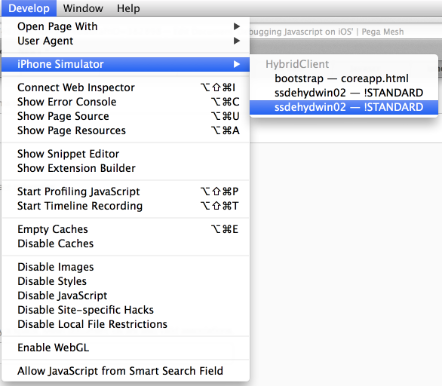Toggle Allow JavaScript from Smart Search Field
The image size is (442, 386).
coord(126,371)
